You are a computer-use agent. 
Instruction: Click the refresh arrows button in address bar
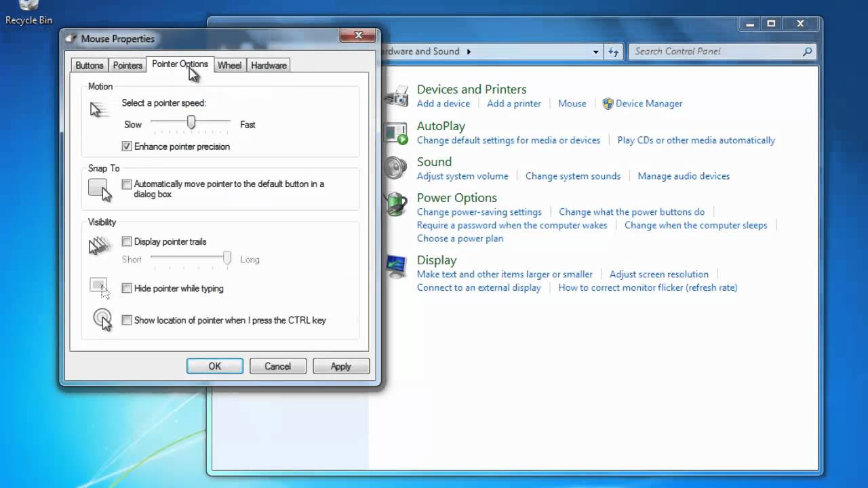tap(614, 52)
